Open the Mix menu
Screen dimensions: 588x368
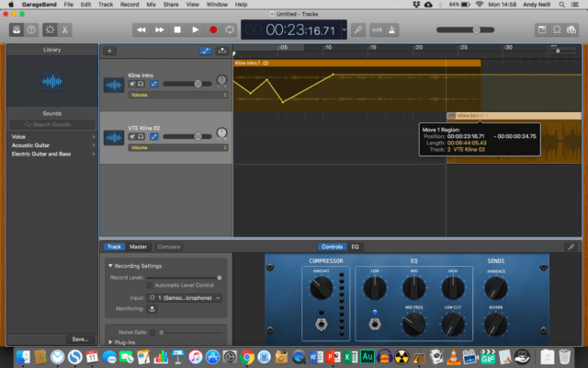[151, 5]
